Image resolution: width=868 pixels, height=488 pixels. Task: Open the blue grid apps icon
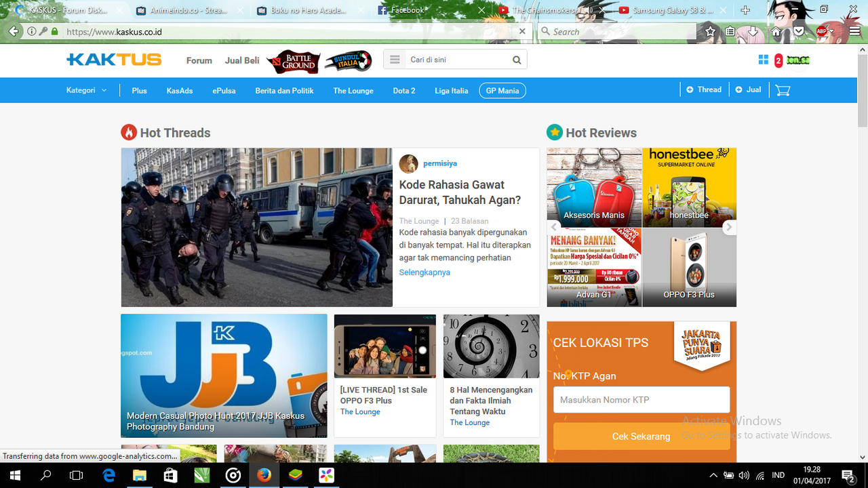pyautogui.click(x=764, y=60)
